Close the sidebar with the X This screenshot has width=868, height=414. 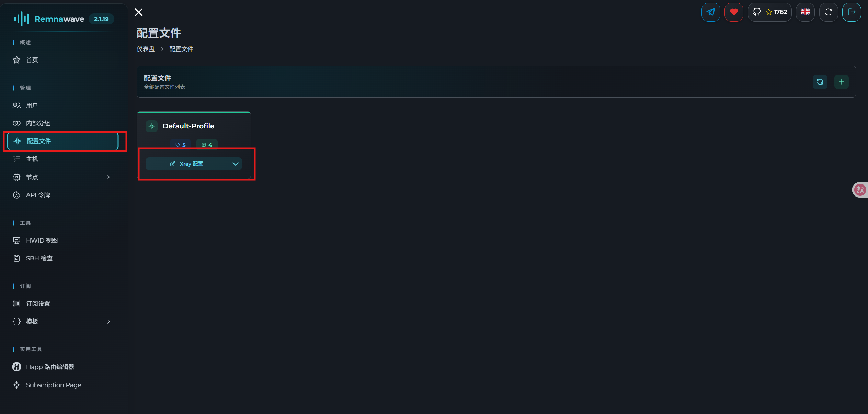[139, 12]
